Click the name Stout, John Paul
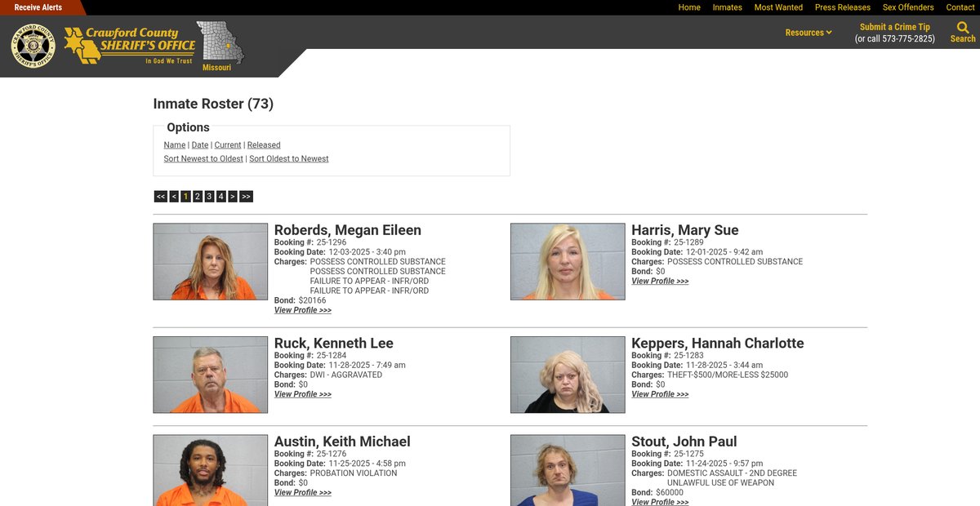This screenshot has width=980, height=506. click(684, 442)
